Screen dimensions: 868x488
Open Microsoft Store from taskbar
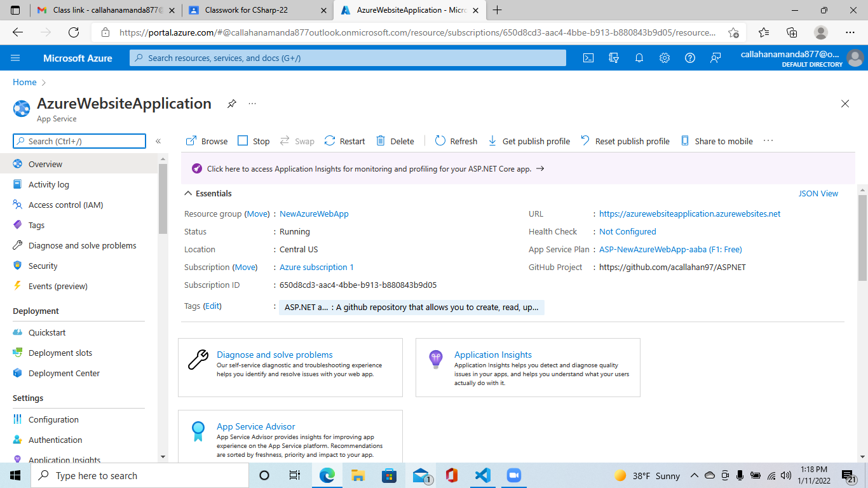(x=389, y=475)
